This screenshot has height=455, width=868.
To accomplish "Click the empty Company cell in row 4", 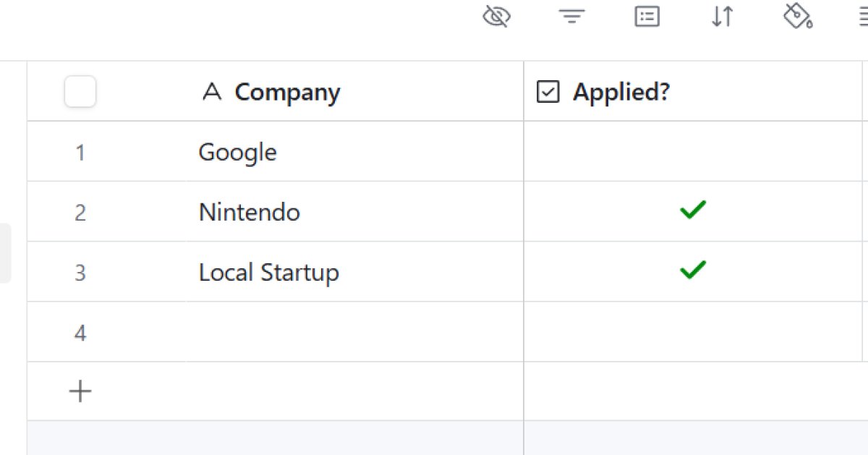I will pyautogui.click(x=354, y=332).
